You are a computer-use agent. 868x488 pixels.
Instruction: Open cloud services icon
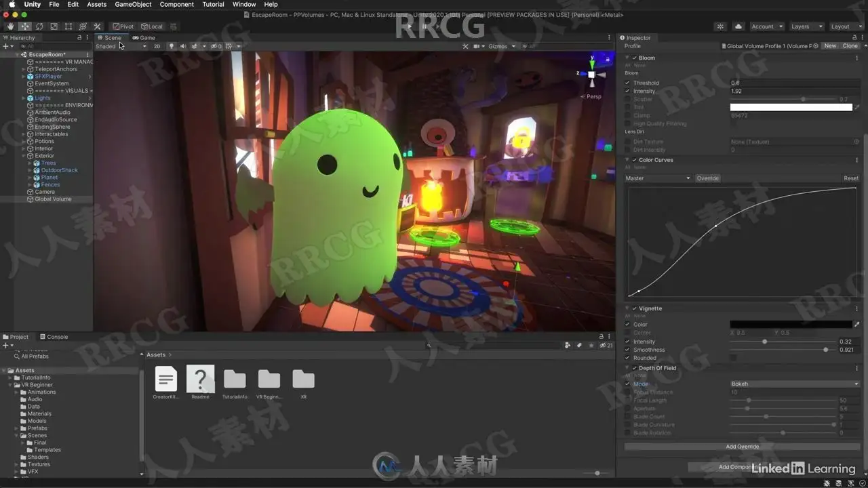[x=738, y=26]
